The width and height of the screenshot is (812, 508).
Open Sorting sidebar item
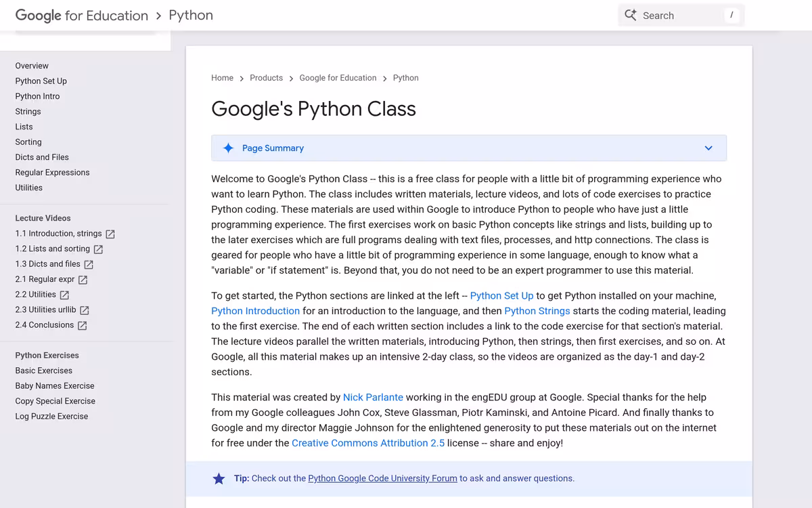tap(28, 142)
